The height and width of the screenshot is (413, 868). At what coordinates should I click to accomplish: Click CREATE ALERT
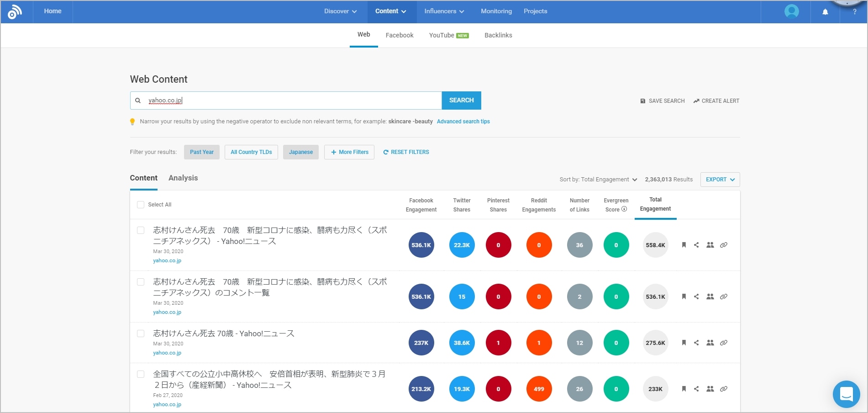[x=716, y=101]
